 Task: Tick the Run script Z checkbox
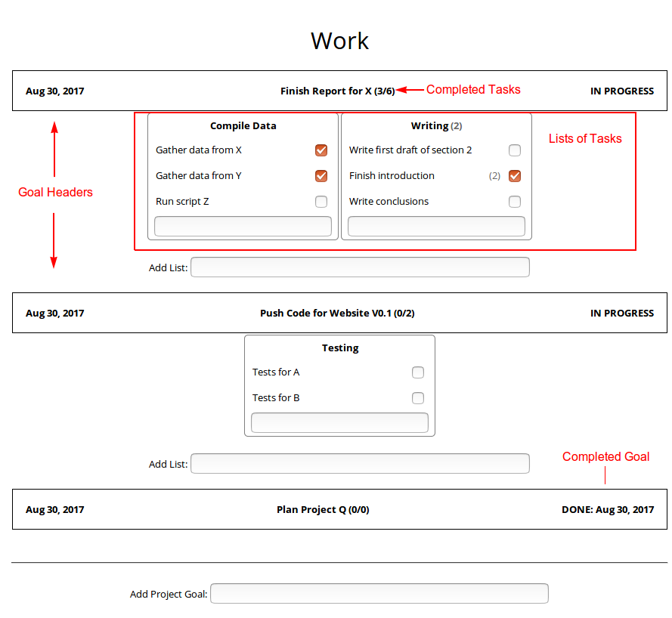(x=321, y=202)
